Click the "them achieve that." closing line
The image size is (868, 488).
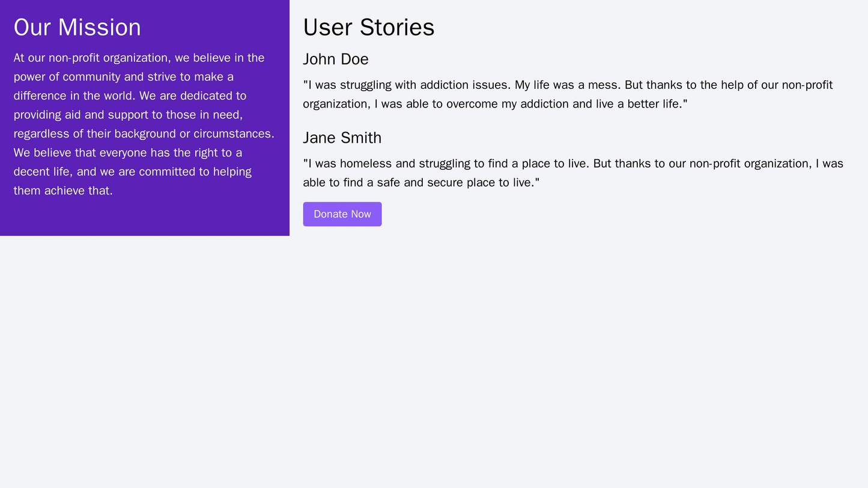(63, 191)
